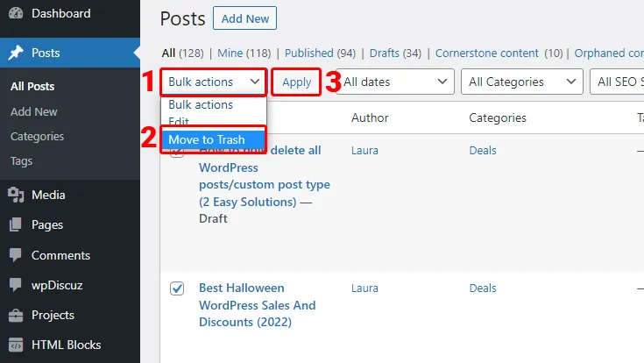Open Comments menu label
Viewport: 644px width, 363px height.
pos(60,255)
